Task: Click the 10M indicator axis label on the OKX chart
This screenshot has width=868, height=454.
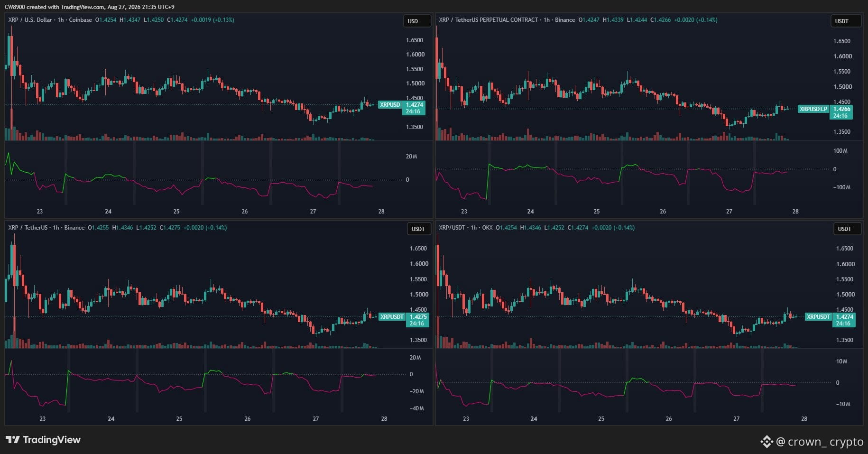Action: point(841,361)
